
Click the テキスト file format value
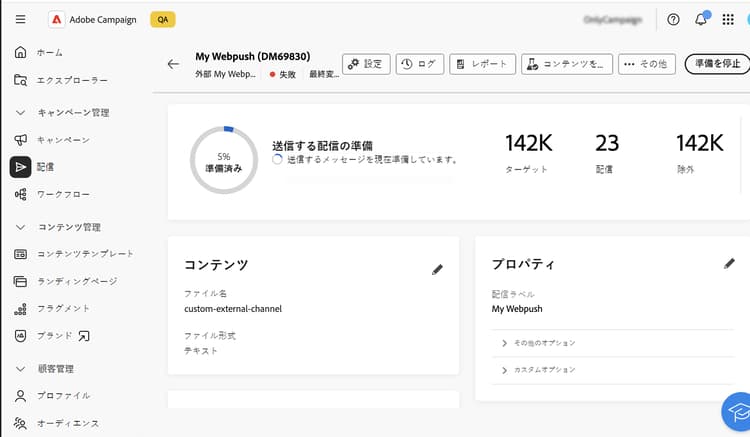pyautogui.click(x=201, y=350)
